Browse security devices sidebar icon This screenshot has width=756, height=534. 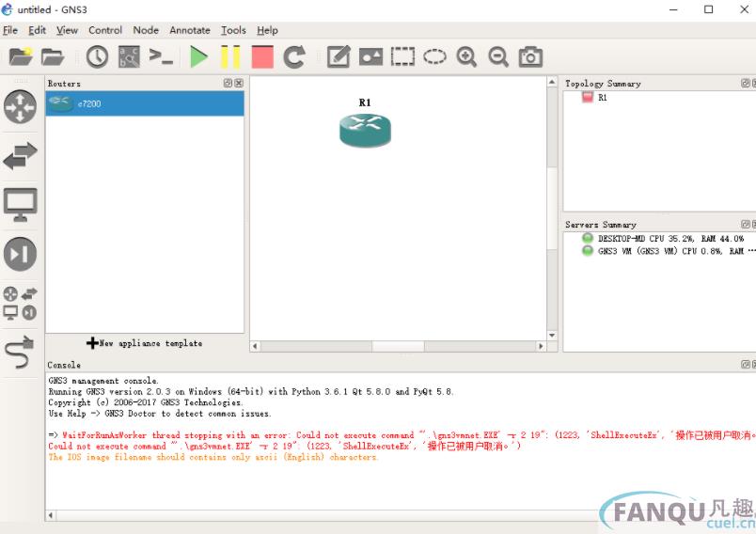(x=21, y=254)
